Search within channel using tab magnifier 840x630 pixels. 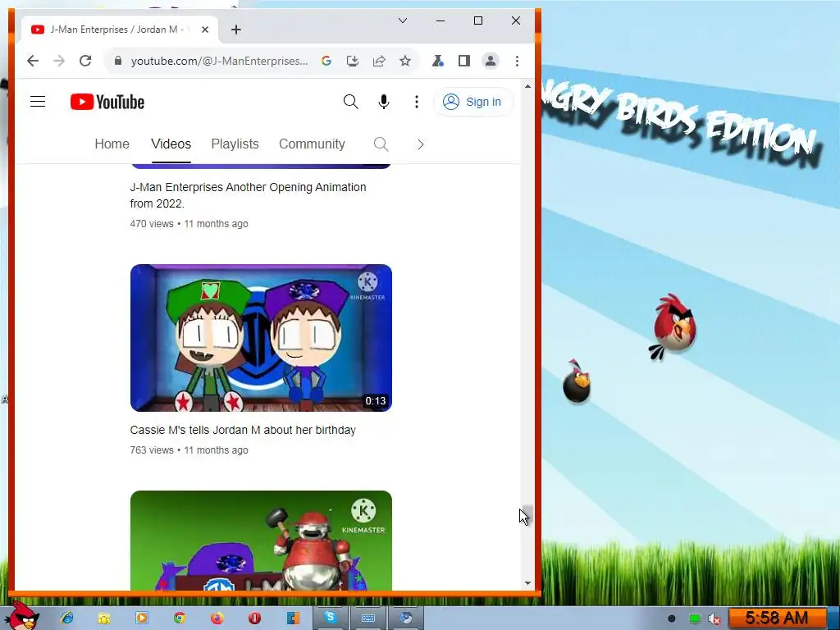point(381,144)
